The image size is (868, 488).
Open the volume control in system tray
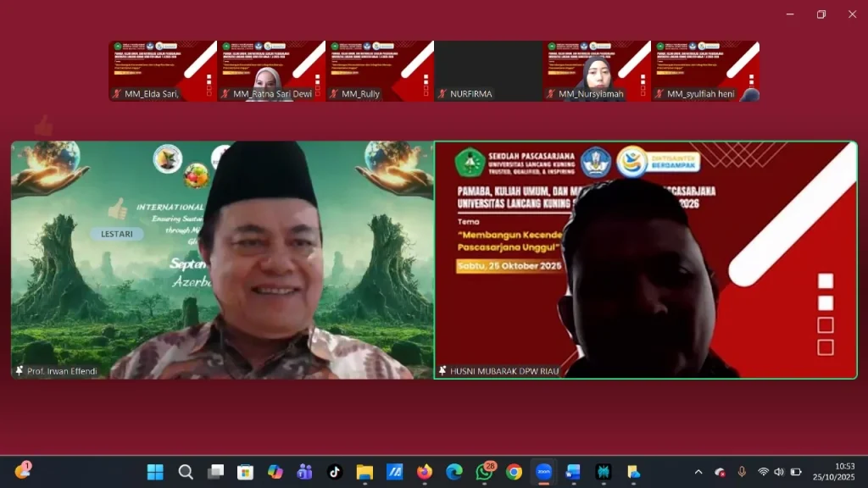coord(779,472)
